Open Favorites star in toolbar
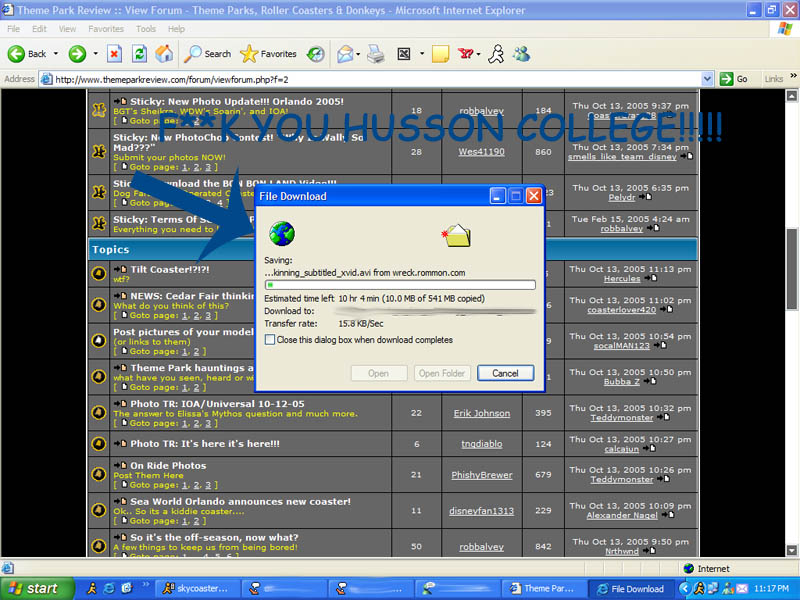The height and width of the screenshot is (600, 800). tap(268, 54)
